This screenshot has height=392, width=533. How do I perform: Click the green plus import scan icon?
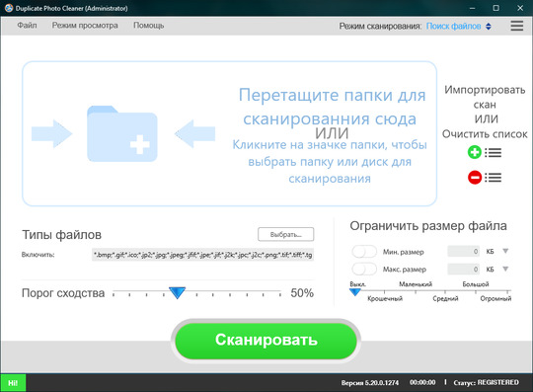tap(475, 152)
